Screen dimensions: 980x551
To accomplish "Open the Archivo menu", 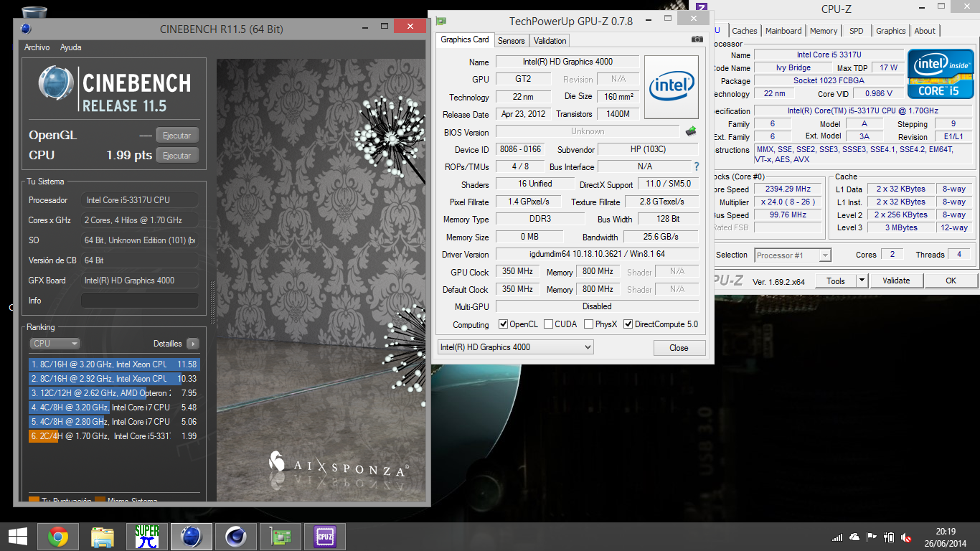I will pos(37,47).
